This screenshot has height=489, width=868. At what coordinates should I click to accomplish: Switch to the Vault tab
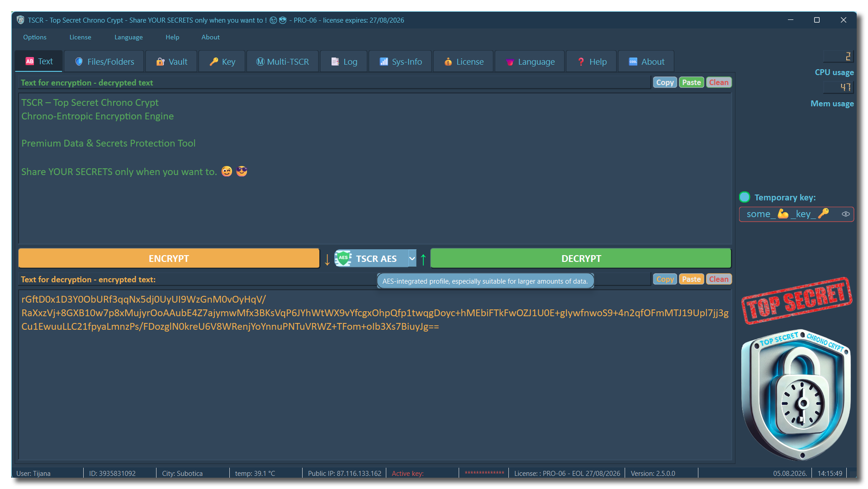click(x=171, y=62)
